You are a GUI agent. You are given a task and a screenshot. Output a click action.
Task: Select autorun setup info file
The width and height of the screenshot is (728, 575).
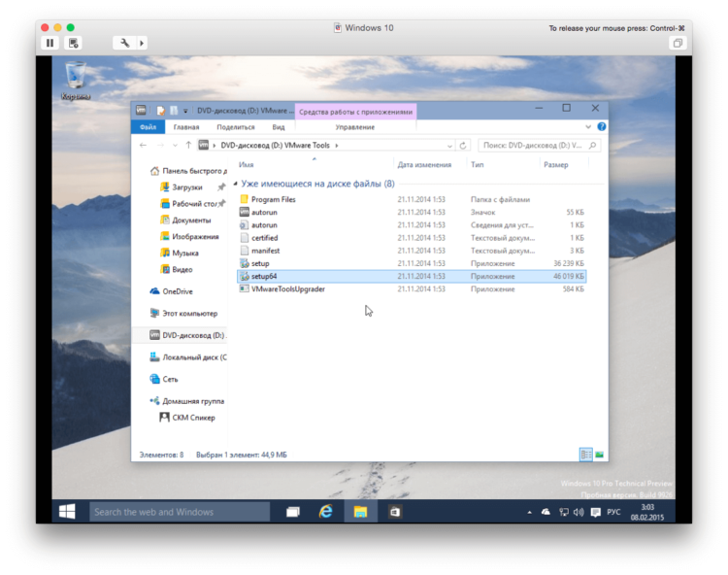pos(412,224)
